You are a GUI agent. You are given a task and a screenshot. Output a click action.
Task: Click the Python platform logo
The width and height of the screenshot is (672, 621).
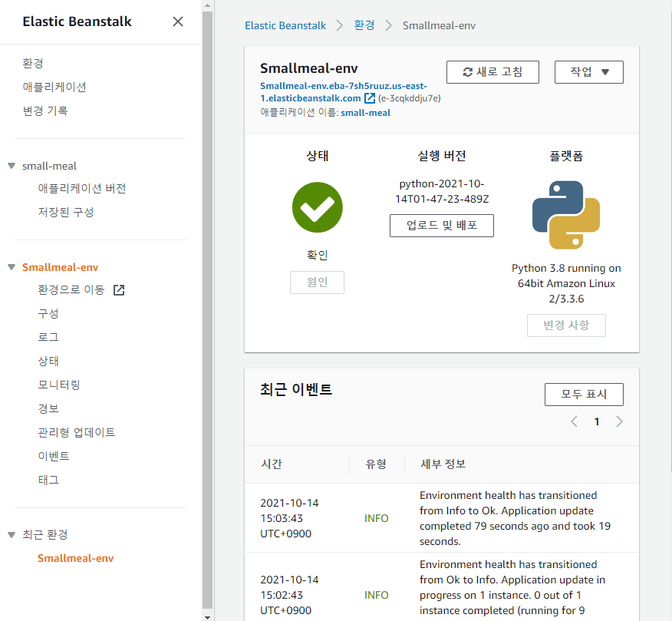point(566,215)
